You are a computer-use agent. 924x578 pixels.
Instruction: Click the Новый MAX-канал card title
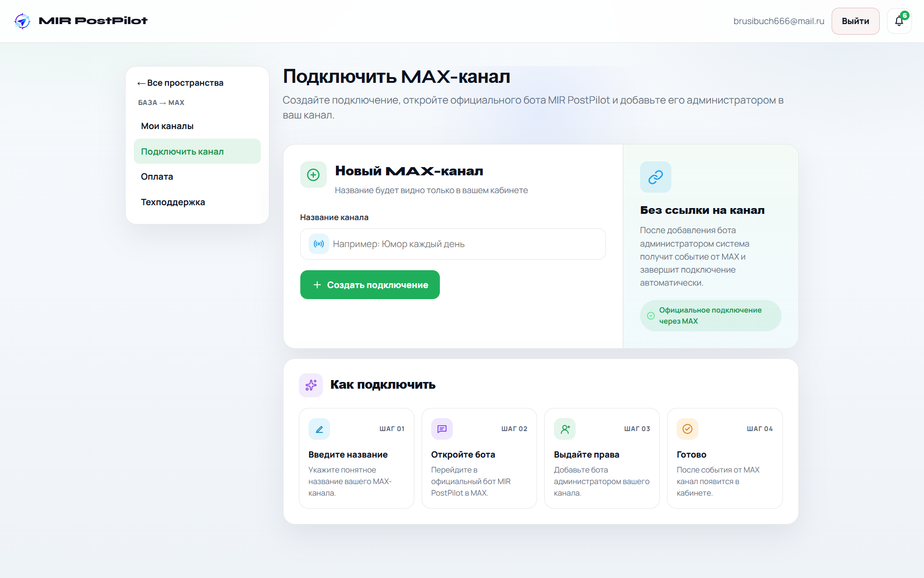coord(409,171)
